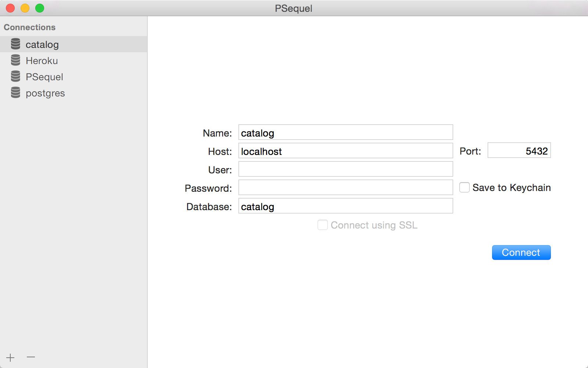This screenshot has width=588, height=368.
Task: Click the Port field showing 5432
Action: coord(519,150)
